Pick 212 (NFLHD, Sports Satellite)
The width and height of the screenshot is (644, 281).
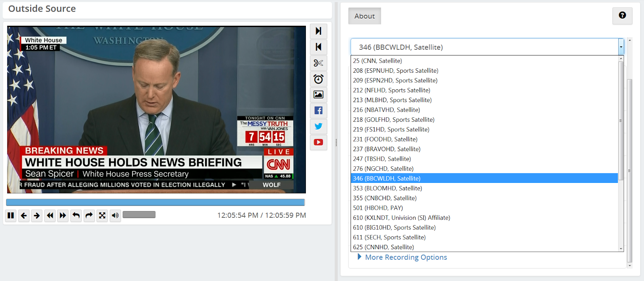(x=484, y=90)
